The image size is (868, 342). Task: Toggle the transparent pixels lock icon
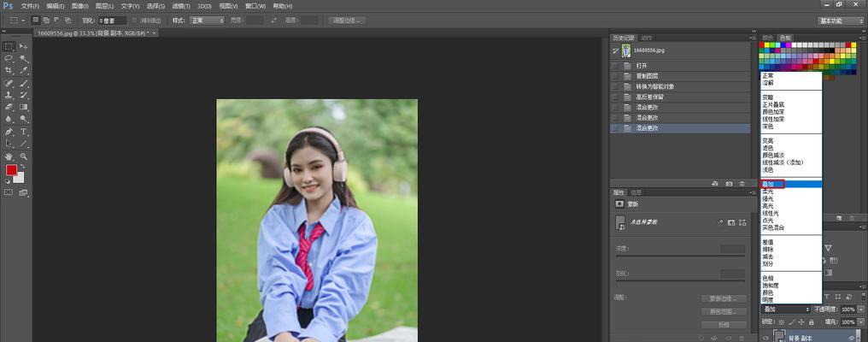781,322
